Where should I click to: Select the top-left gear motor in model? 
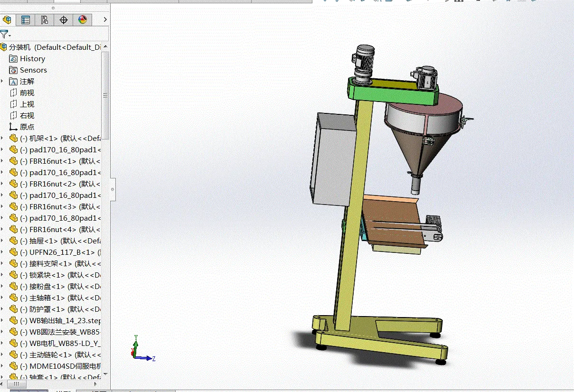pyautogui.click(x=364, y=64)
